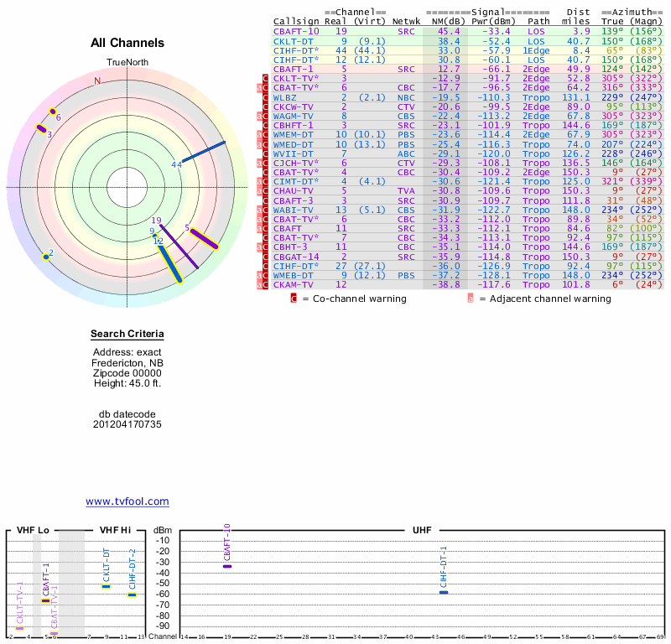
Task: Select channel 19 line on radar plot
Action: click(179, 244)
